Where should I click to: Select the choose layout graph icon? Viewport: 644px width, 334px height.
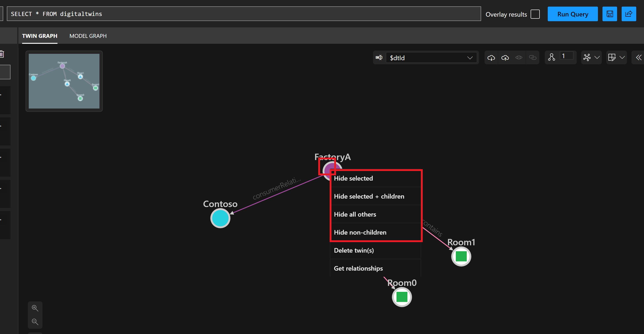[587, 57]
